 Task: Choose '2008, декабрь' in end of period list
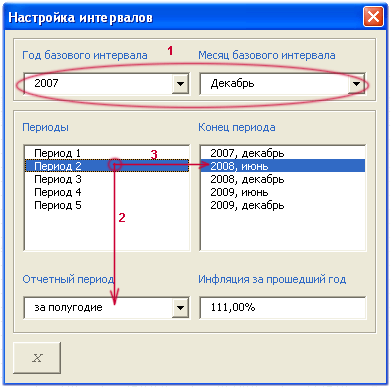[283, 179]
